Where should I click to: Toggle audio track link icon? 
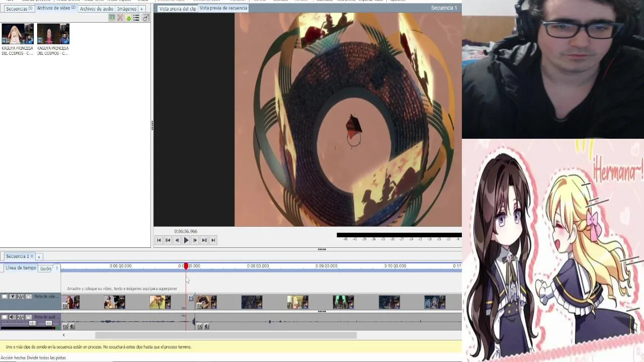coord(21,317)
